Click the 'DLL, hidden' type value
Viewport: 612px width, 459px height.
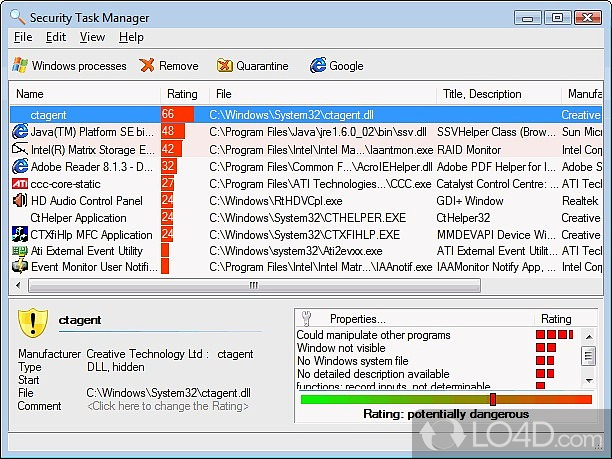(116, 367)
